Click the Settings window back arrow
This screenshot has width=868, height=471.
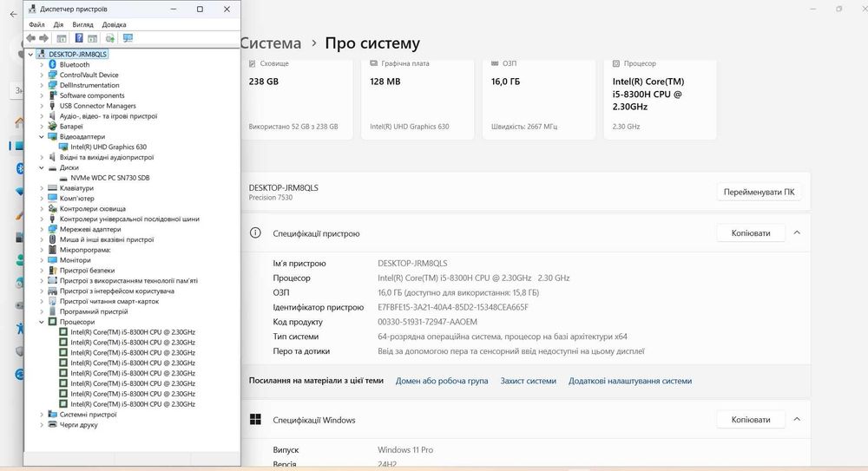click(x=13, y=14)
